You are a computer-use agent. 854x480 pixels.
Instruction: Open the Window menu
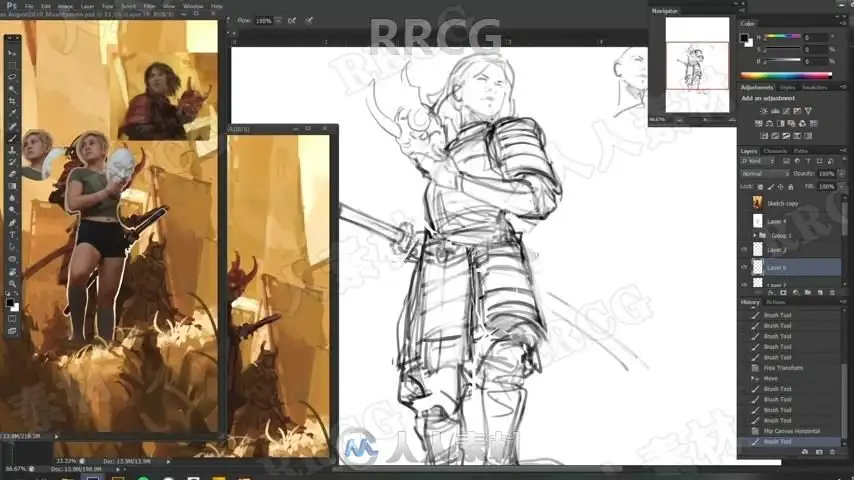click(193, 6)
